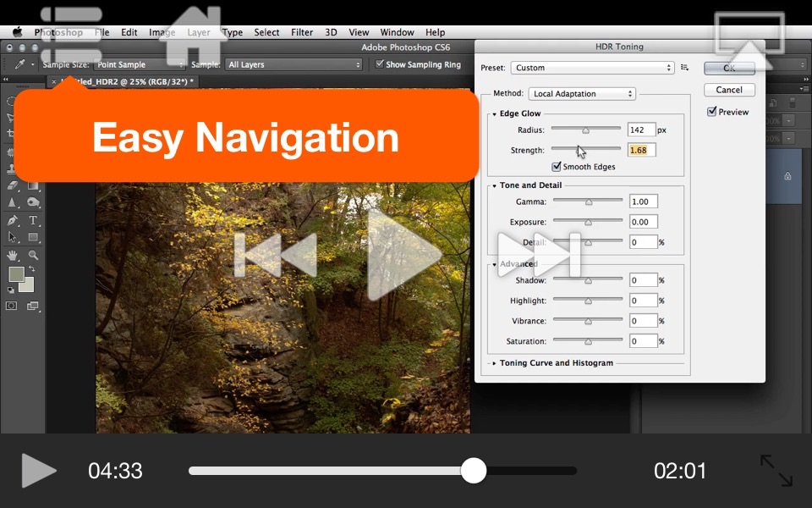This screenshot has height=508, width=812.
Task: Select the Type tool
Action: click(33, 220)
